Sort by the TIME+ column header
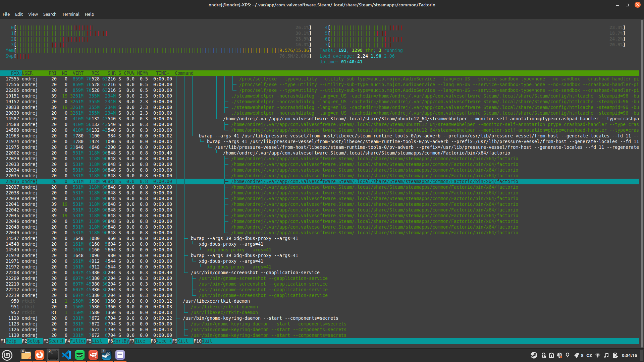 coord(163,73)
